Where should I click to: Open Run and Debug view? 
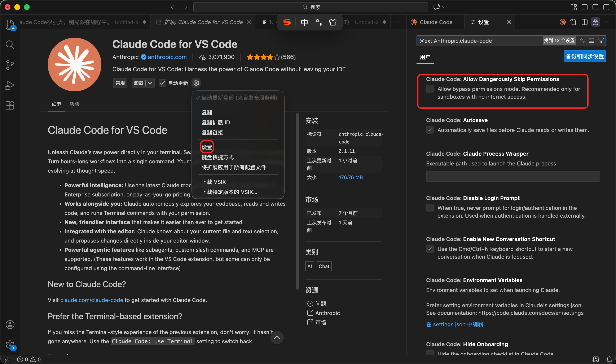[10, 85]
